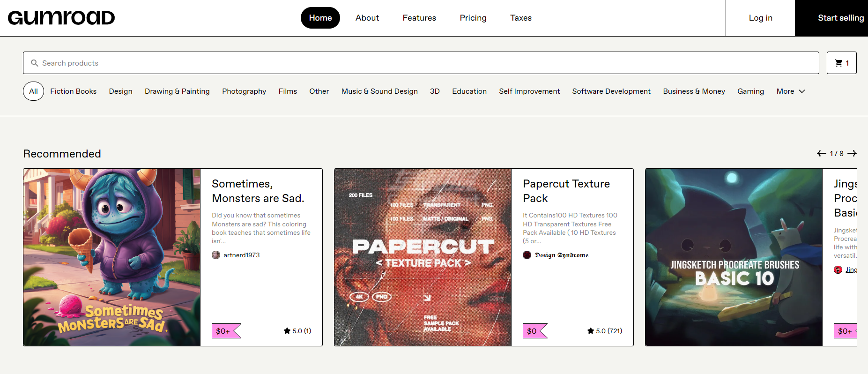Open the Features page

click(419, 18)
